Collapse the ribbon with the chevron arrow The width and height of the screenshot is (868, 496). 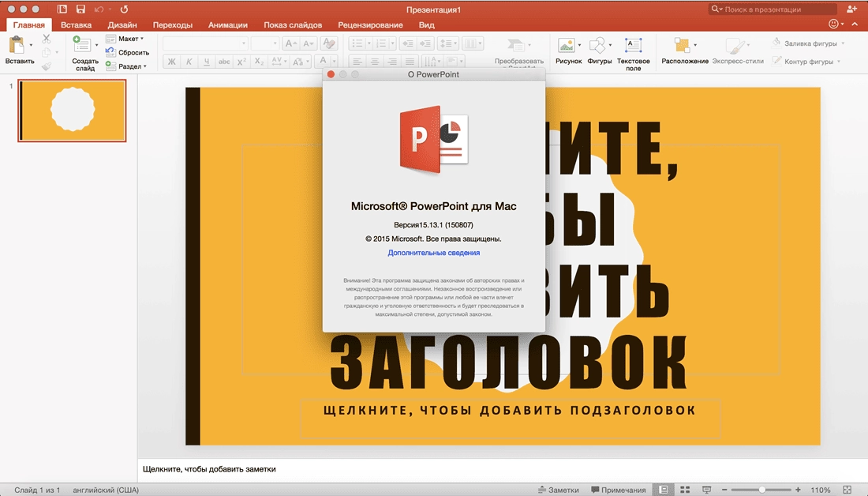855,24
